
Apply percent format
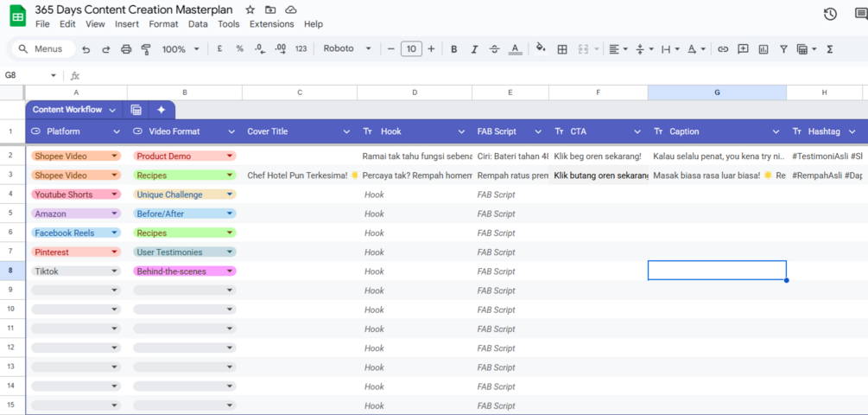tap(240, 48)
